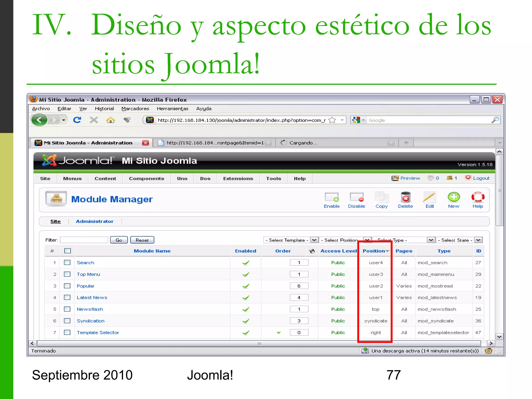Open the search engine selector dropdown
This screenshot has width=532, height=399.
pos(363,120)
